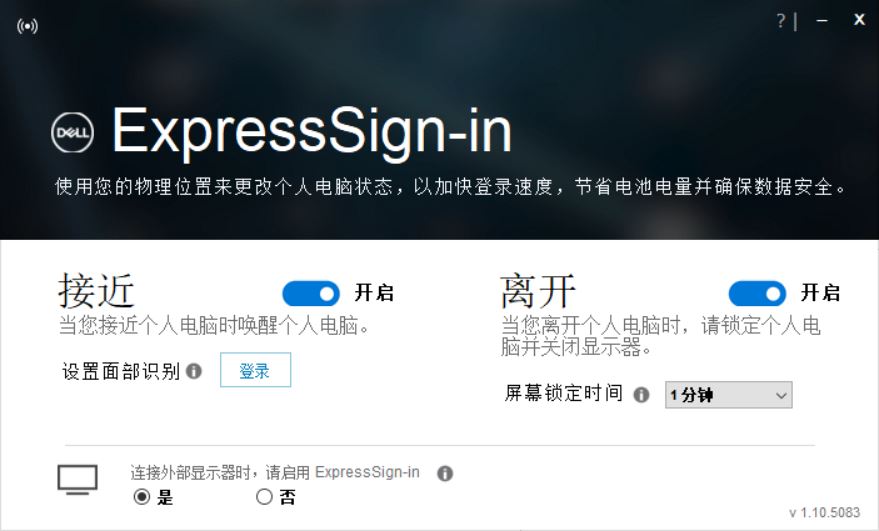Viewport: 879px width, 531px height.
Task: Toggle the 接近 switch off
Action: pos(311,294)
